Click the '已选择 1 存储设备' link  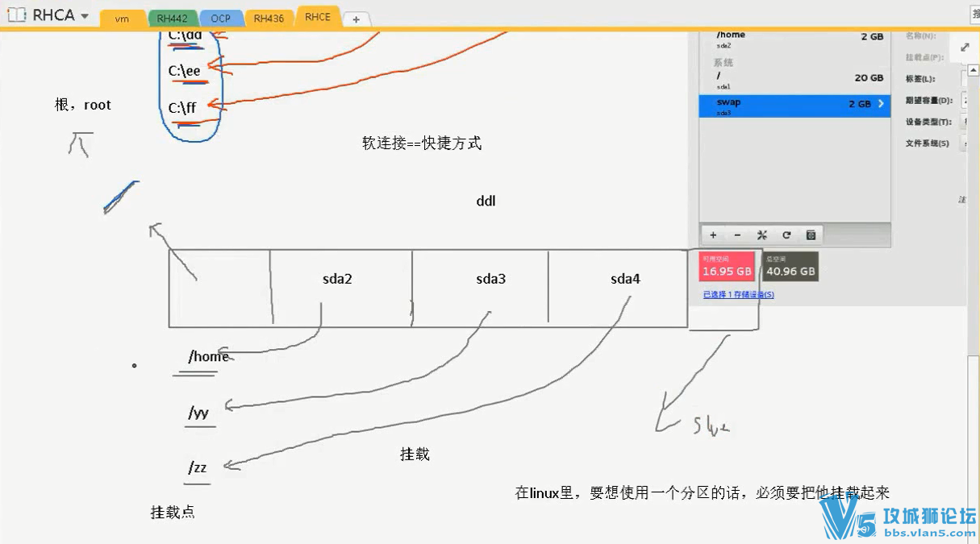click(738, 295)
